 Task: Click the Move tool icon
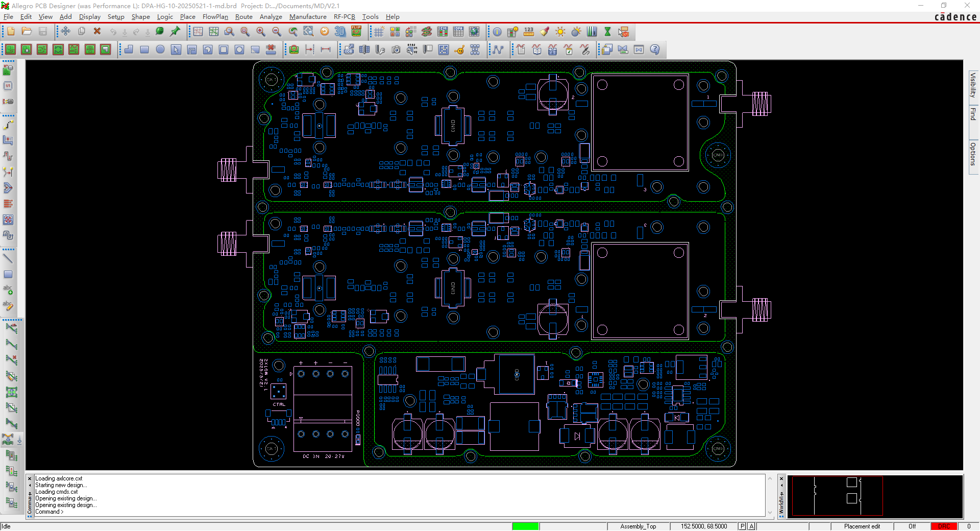pyautogui.click(x=66, y=32)
